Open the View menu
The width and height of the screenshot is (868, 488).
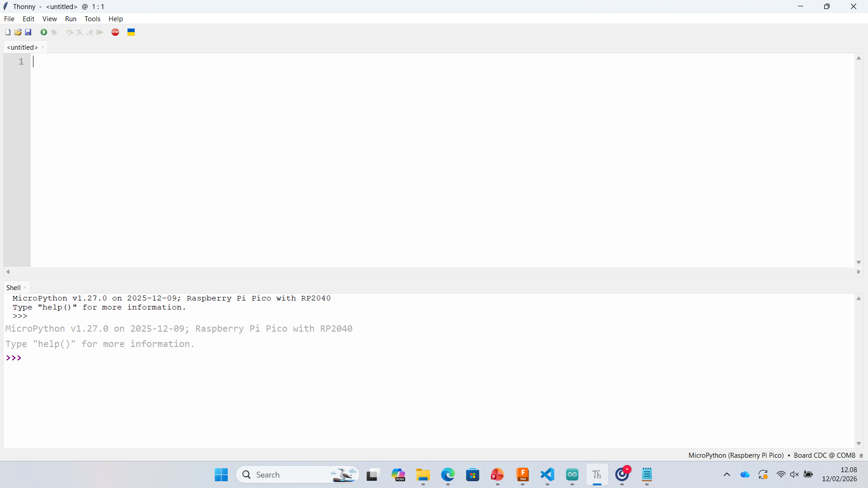pyautogui.click(x=49, y=19)
